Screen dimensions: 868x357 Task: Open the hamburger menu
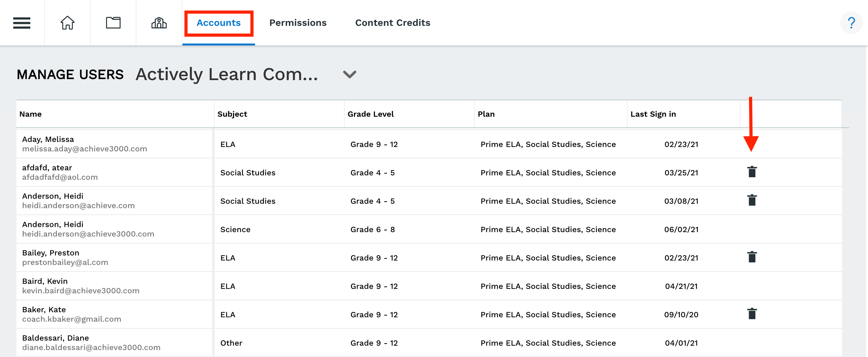pos(21,23)
